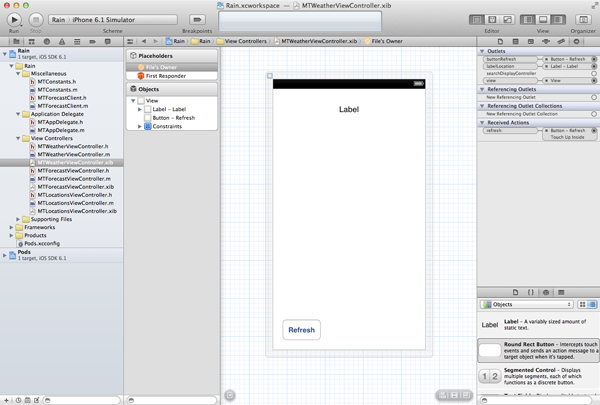
Task: Select the Refresh button on the canvas
Action: point(302,330)
